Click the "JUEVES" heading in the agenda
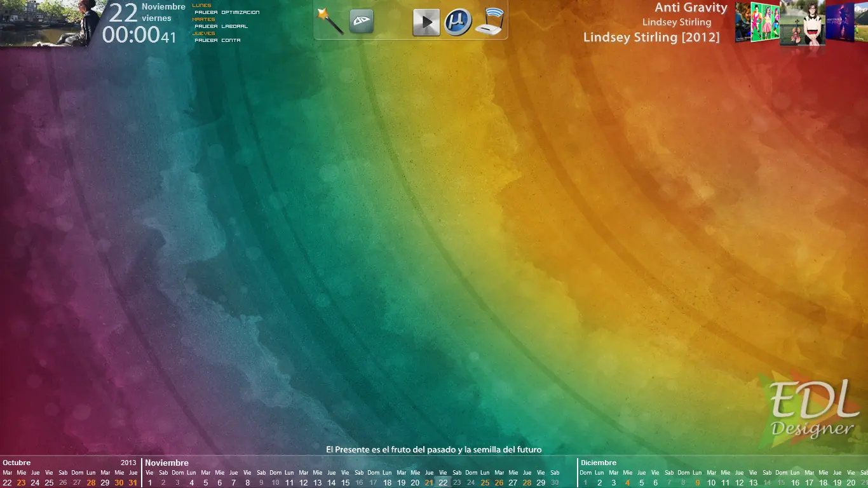The height and width of the screenshot is (488, 868). coord(203,34)
